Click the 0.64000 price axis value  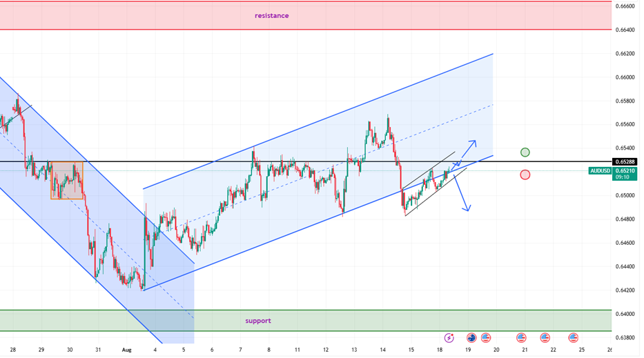pos(625,314)
